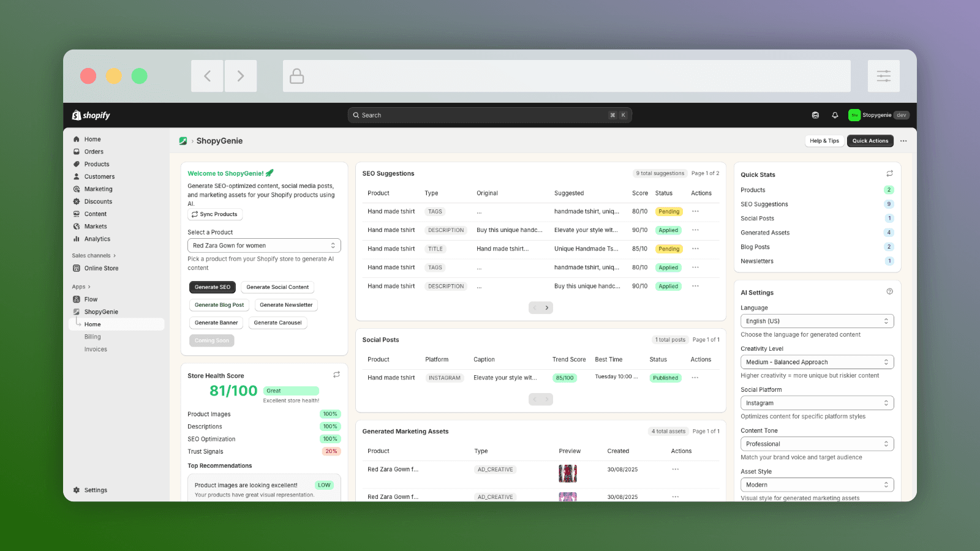The width and height of the screenshot is (980, 551).
Task: Click Generate Blog Post button
Action: tap(219, 305)
